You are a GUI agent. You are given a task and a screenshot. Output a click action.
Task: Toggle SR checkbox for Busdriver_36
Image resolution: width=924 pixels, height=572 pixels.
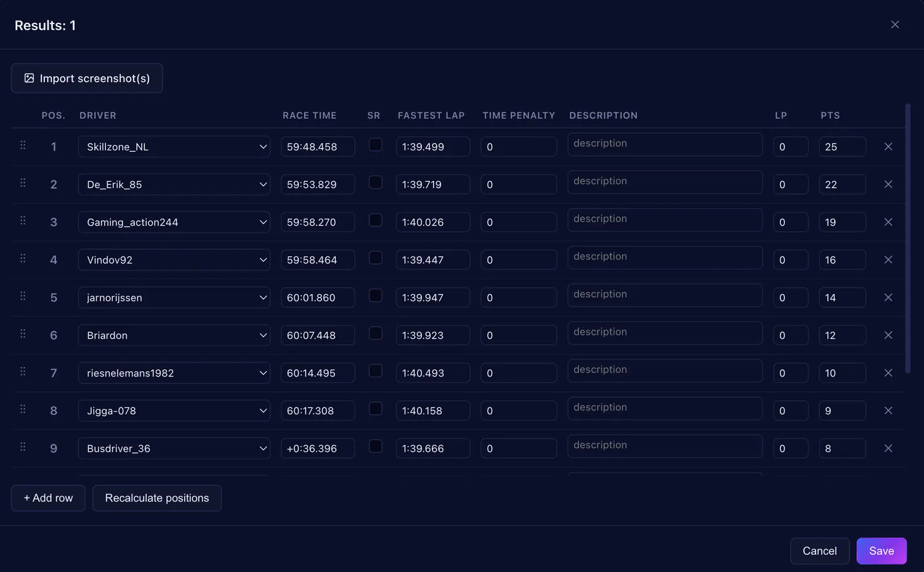pos(375,446)
